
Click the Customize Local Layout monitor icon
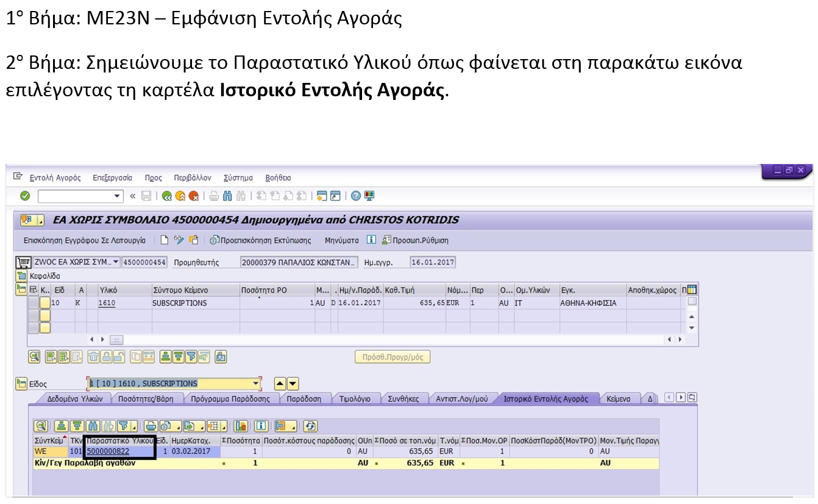[369, 196]
